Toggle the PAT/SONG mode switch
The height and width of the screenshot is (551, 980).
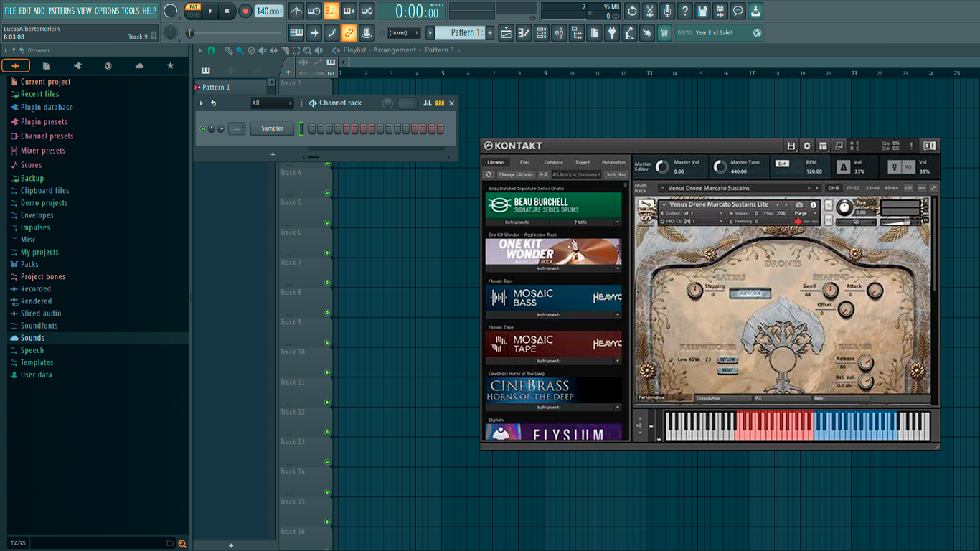tap(193, 11)
